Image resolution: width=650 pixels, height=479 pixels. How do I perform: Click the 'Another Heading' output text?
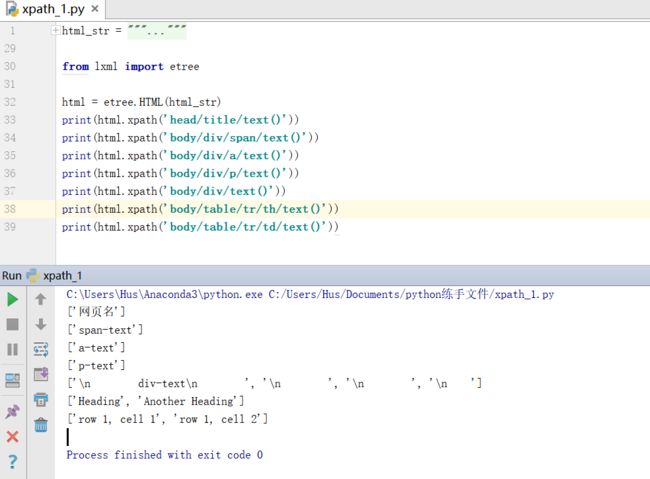pyautogui.click(x=189, y=401)
